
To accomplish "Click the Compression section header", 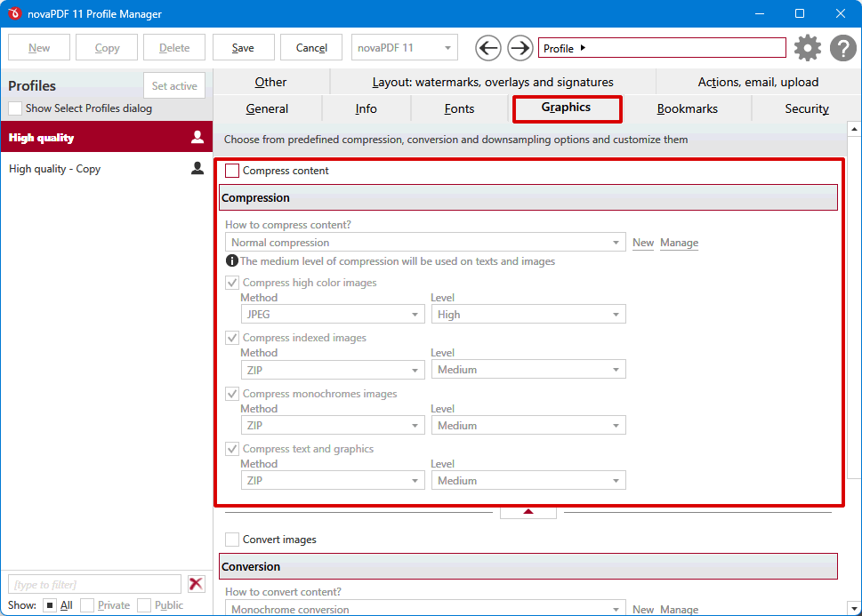I will tap(528, 198).
